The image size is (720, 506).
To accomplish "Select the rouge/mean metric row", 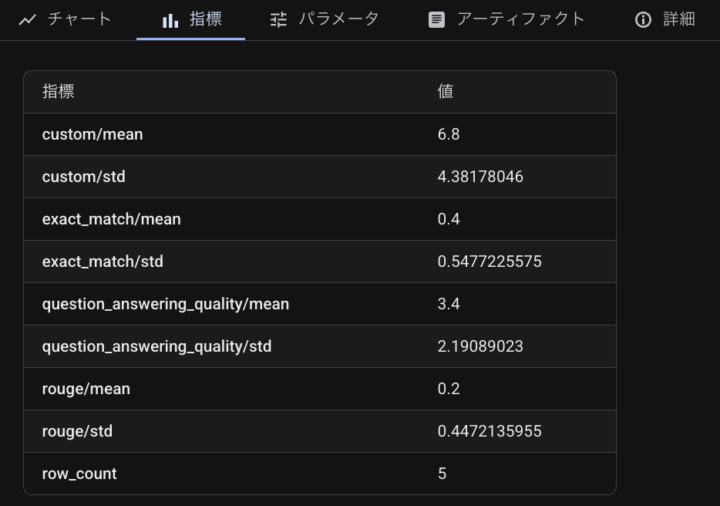I will click(320, 389).
